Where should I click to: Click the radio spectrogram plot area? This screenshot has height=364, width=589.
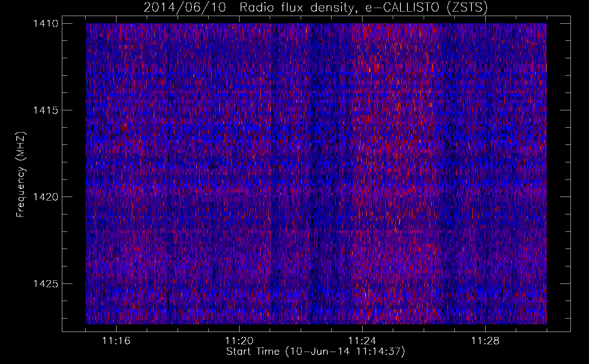click(x=316, y=174)
